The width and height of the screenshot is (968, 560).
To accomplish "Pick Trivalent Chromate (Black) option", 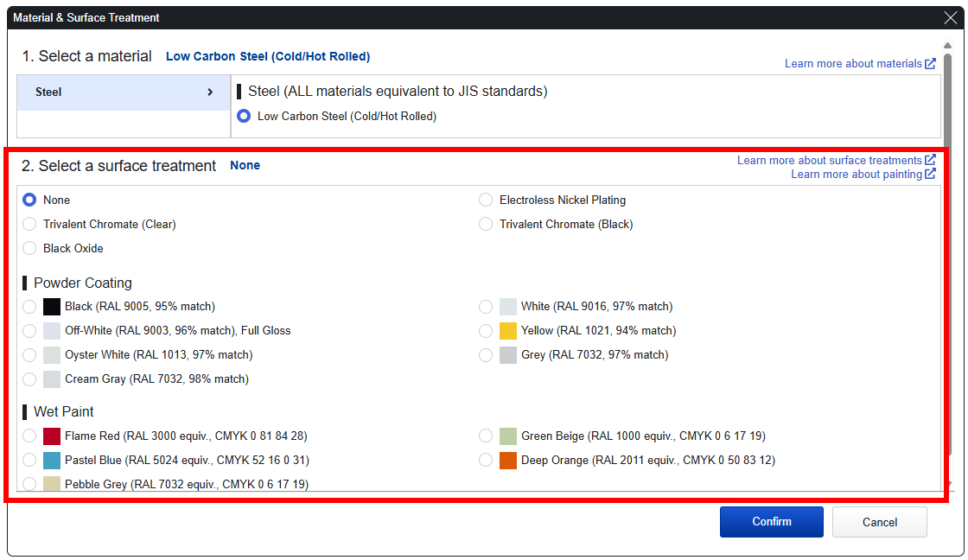I will coord(486,225).
